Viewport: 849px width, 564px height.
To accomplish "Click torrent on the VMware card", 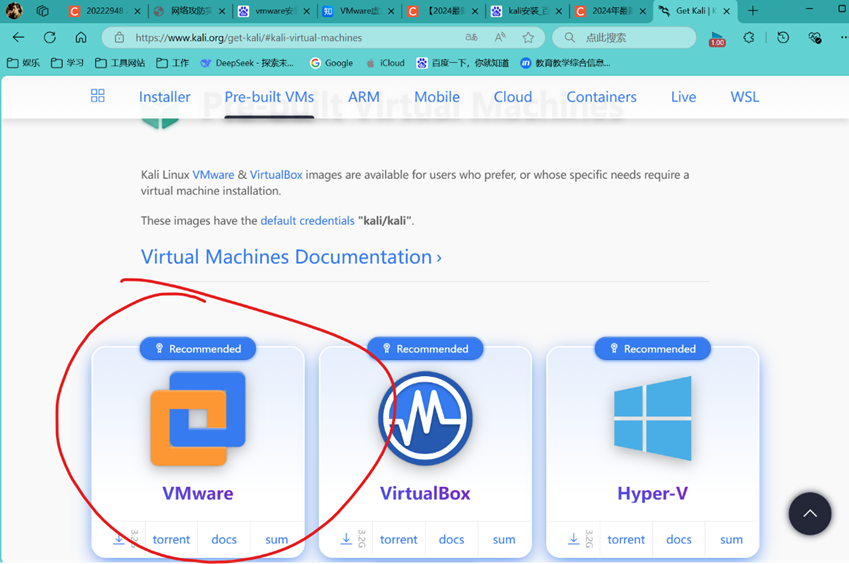I will coord(171,539).
